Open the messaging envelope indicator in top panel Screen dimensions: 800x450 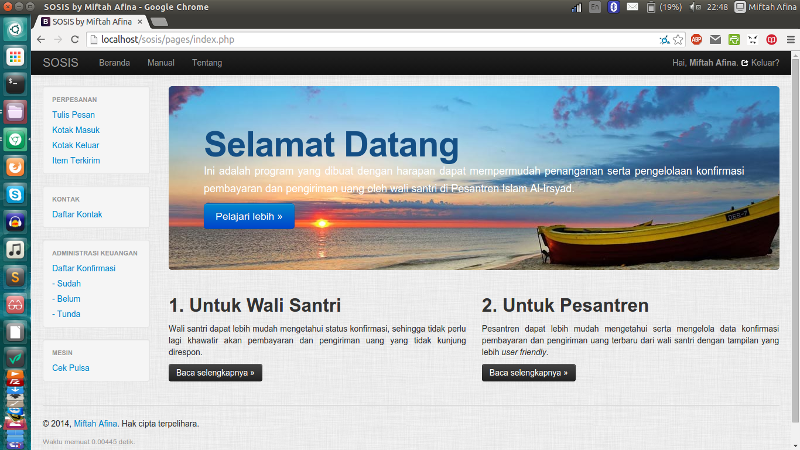[x=632, y=7]
